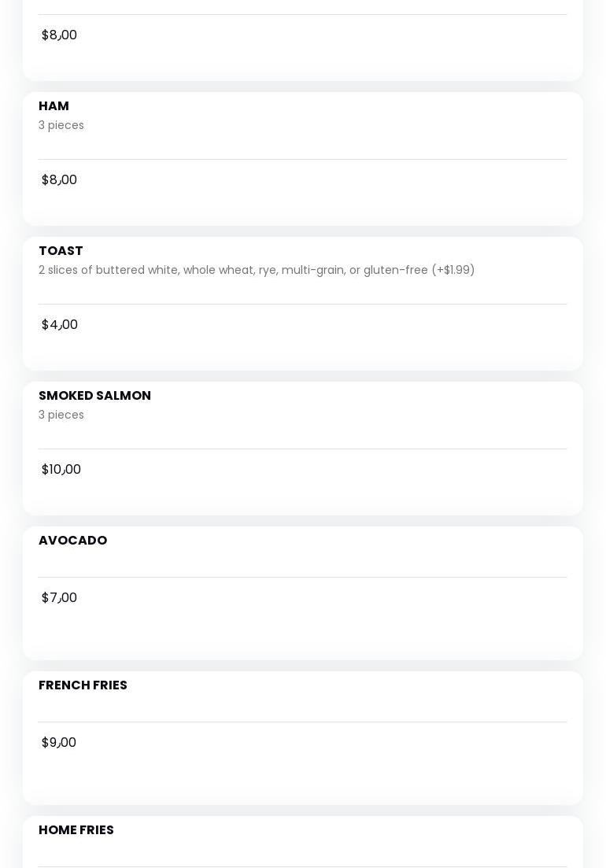Select the $7,00 Avocado price
The image size is (606, 868).
[x=59, y=598]
